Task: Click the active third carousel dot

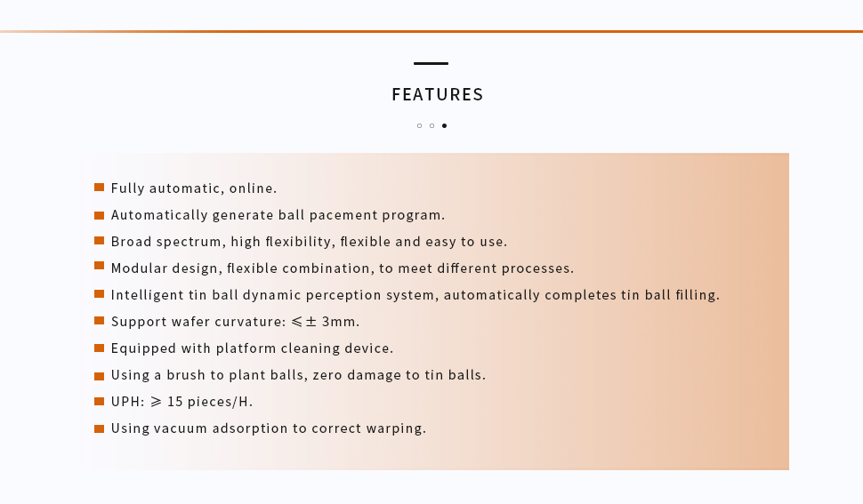Action: pyautogui.click(x=444, y=125)
